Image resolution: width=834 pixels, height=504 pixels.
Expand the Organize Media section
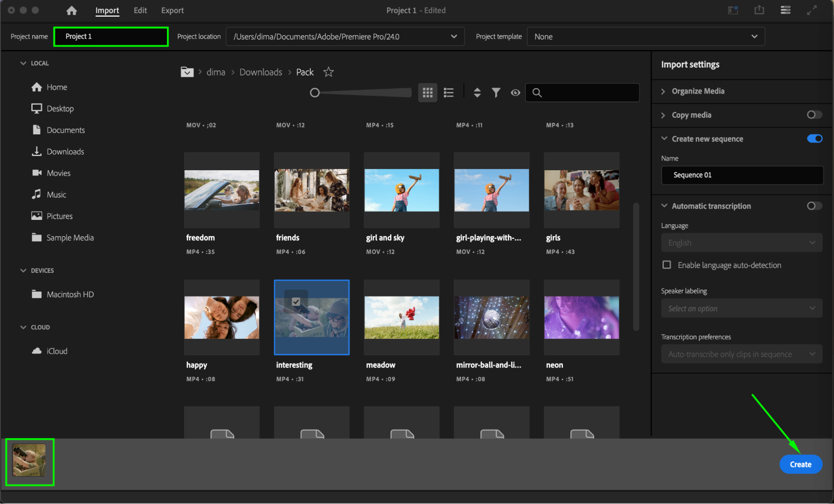(x=698, y=91)
